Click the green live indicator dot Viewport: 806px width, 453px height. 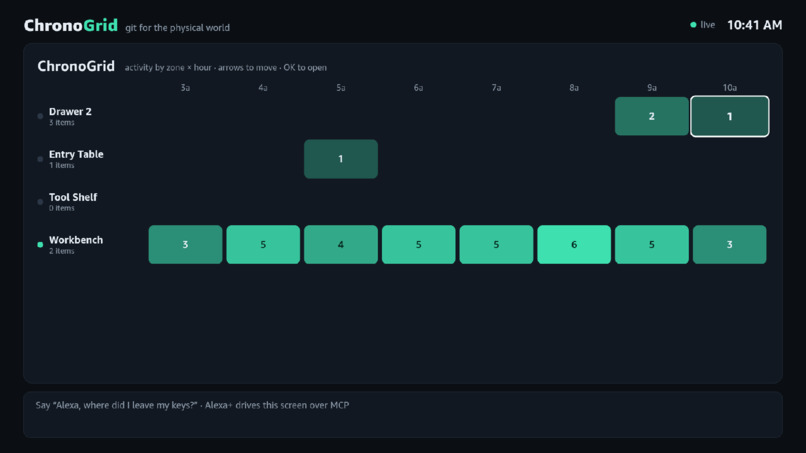click(693, 25)
